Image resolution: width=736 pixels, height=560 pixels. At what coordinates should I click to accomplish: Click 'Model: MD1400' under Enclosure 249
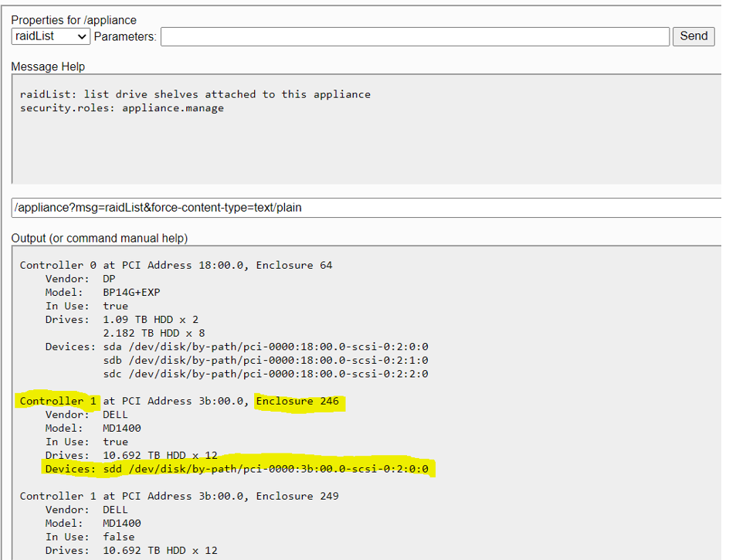click(x=93, y=524)
